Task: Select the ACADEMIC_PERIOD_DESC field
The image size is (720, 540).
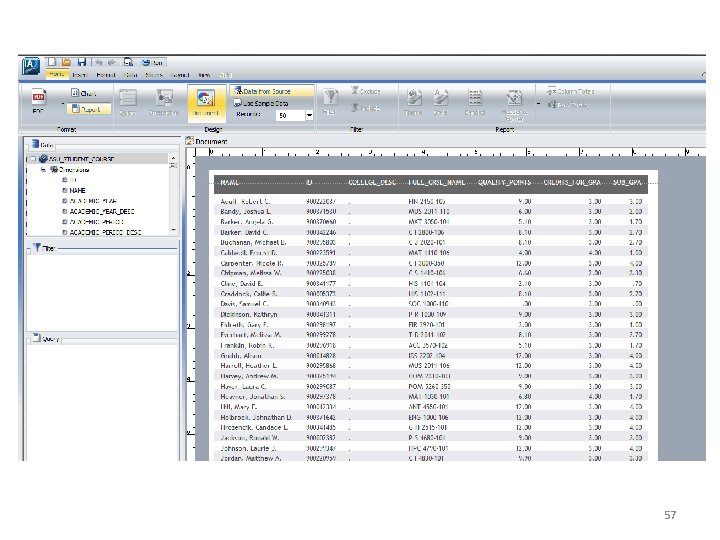Action: pos(102,232)
